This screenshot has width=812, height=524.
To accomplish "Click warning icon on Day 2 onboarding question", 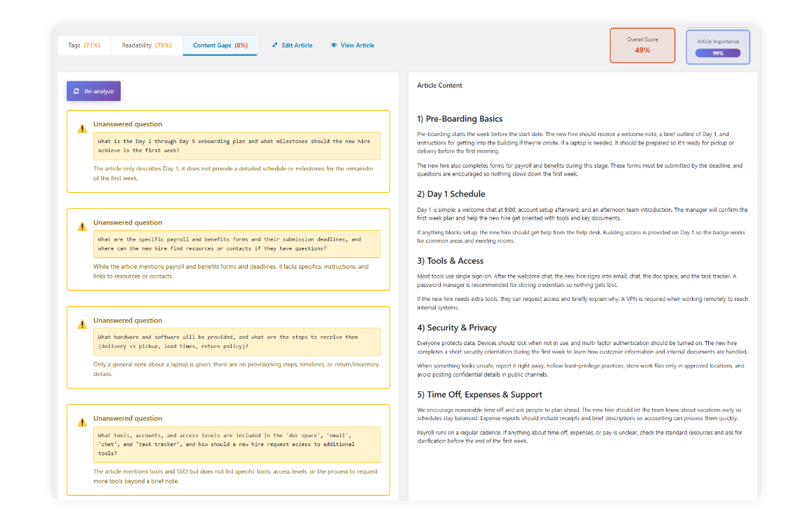I will click(82, 128).
